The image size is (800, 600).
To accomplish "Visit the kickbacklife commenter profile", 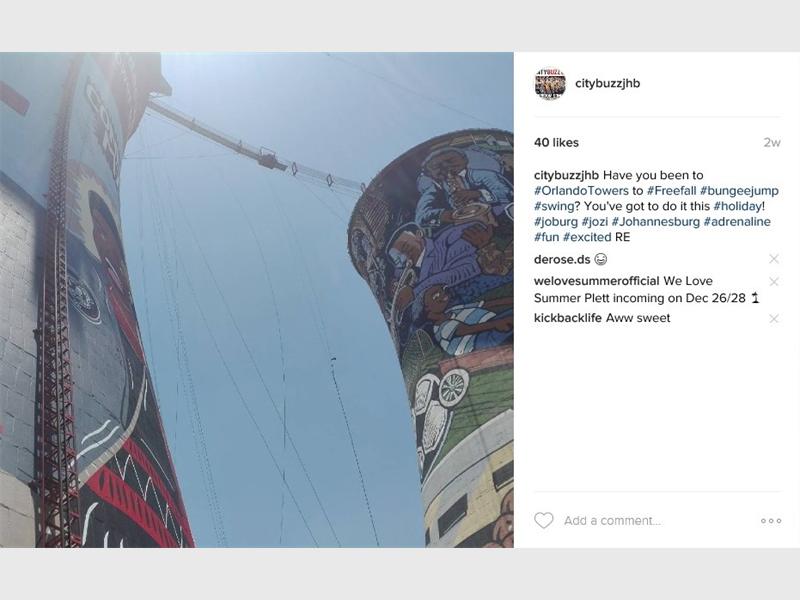I will 568,318.
